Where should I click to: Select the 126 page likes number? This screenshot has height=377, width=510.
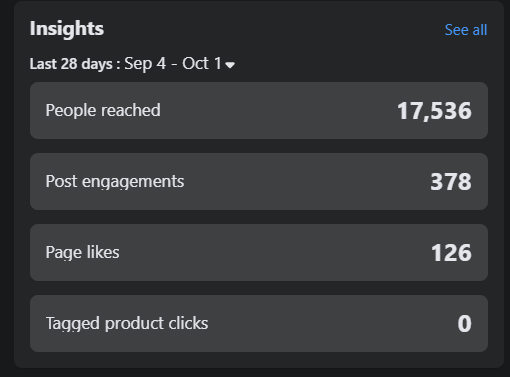click(451, 253)
